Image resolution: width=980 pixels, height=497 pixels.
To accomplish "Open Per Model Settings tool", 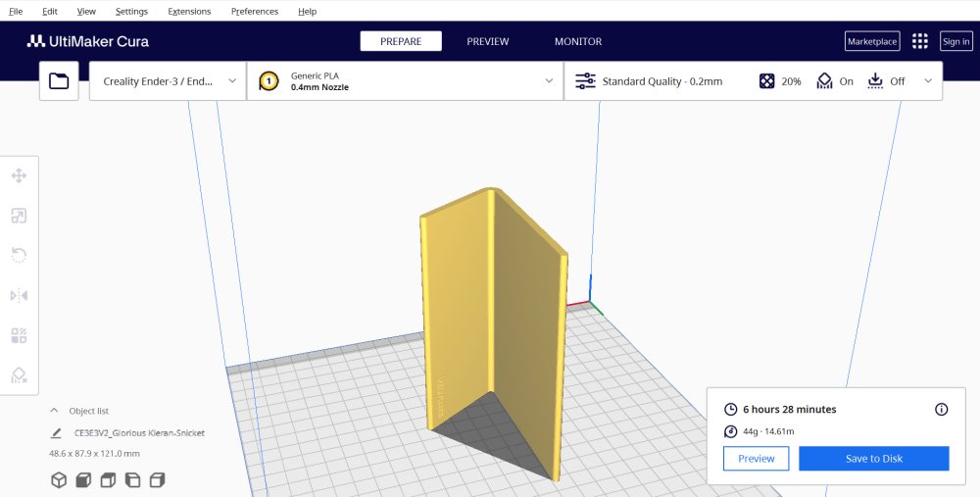I will pos(19,335).
